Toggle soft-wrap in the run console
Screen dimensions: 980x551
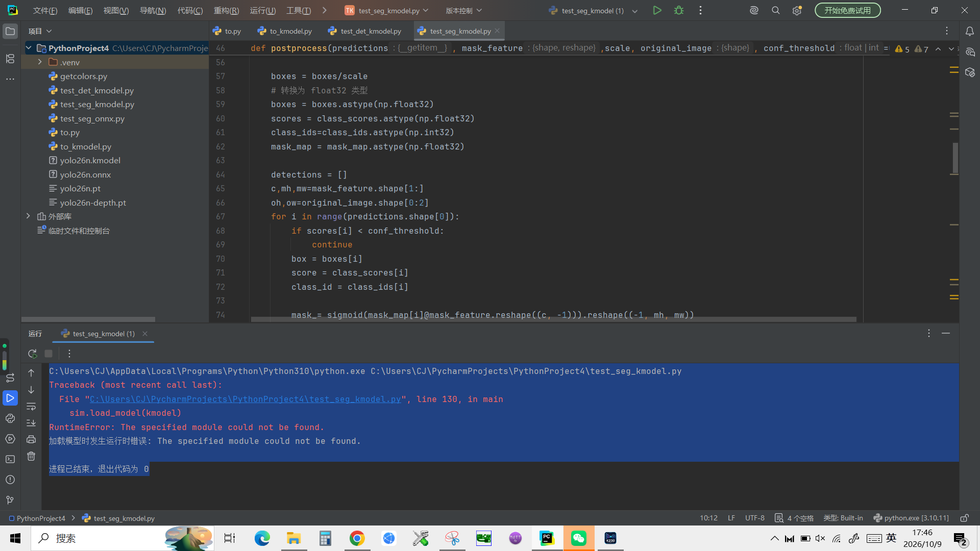pos(31,407)
